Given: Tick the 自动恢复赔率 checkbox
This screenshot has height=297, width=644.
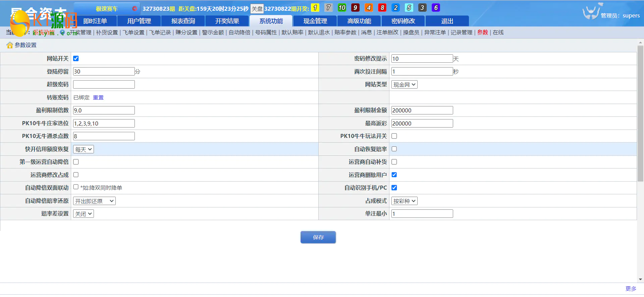Looking at the screenshot, I should click(394, 149).
